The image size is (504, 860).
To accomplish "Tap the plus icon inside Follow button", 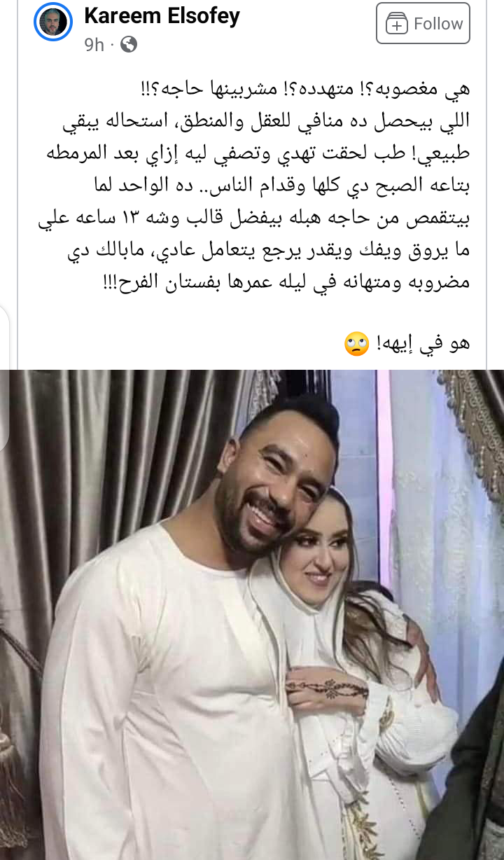I will pyautogui.click(x=397, y=24).
